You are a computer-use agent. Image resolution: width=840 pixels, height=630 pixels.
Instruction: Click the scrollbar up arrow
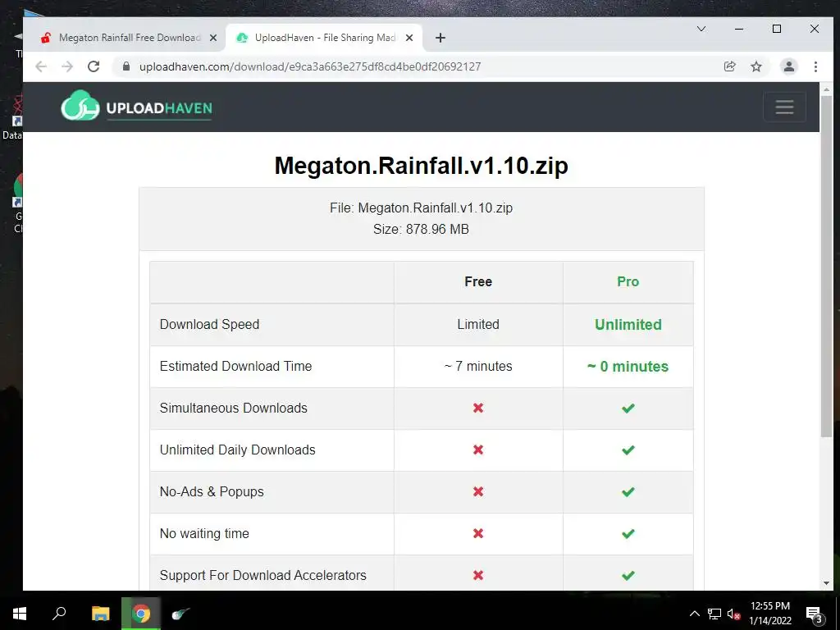pos(826,89)
